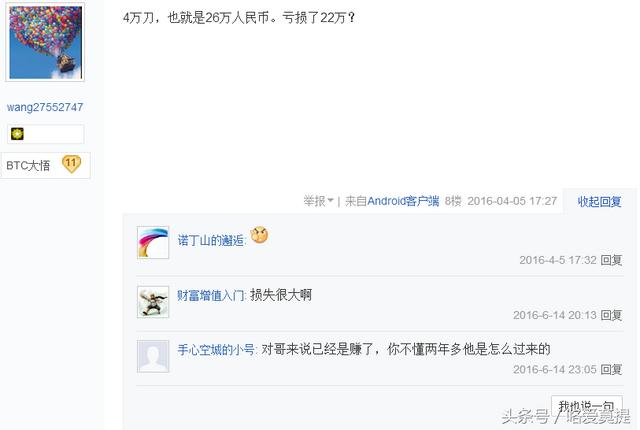Click the yellow flower badge icon
640x430 pixels.
[17, 134]
